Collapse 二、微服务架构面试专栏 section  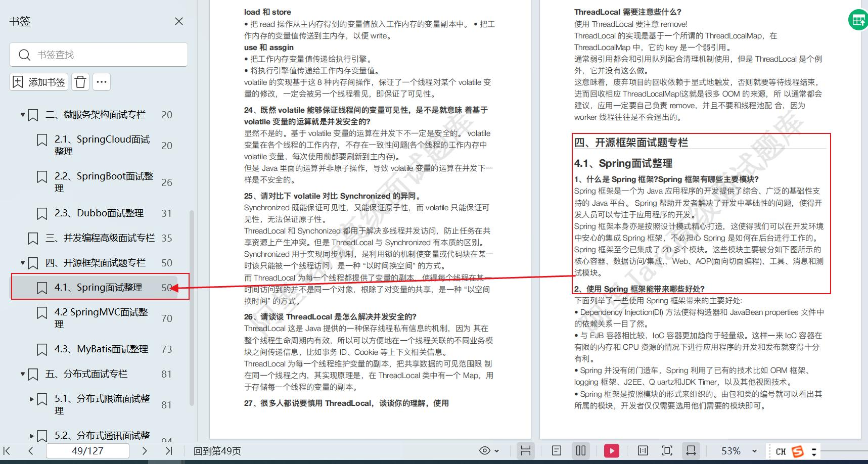pos(23,115)
